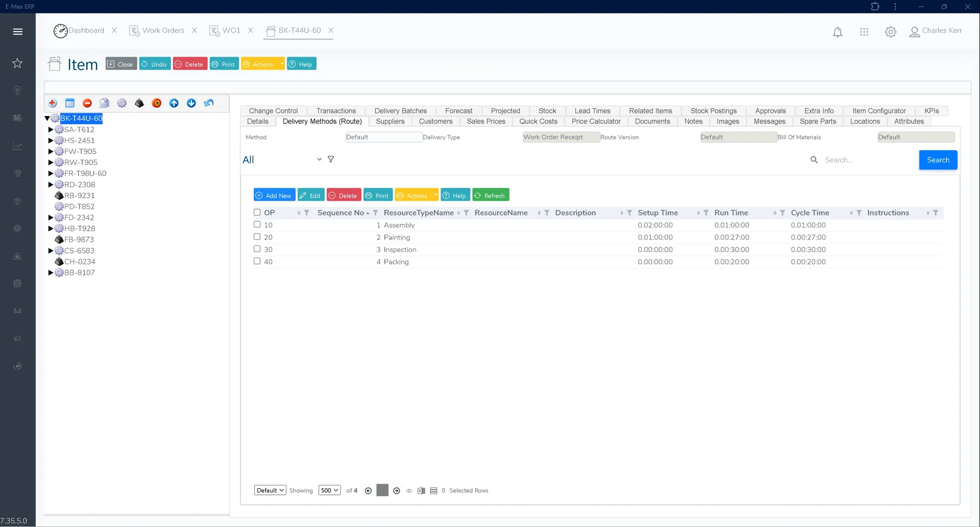The width and height of the screenshot is (980, 527).
Task: Switch to the Price Calculator tab
Action: (x=596, y=121)
